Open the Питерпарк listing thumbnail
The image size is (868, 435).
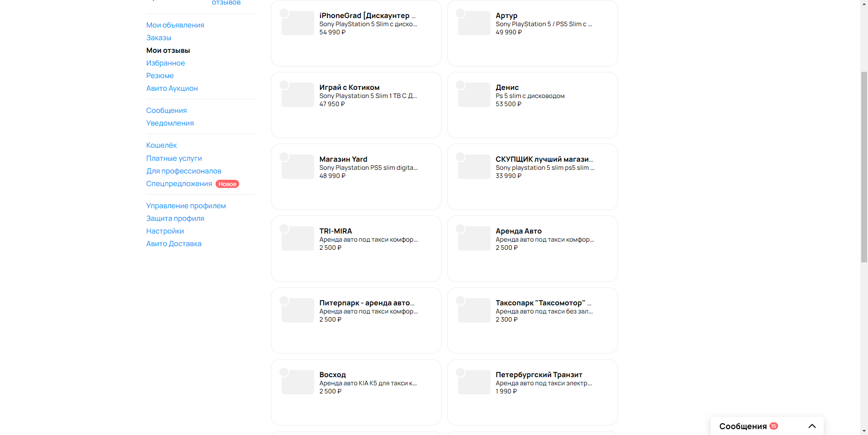point(297,310)
